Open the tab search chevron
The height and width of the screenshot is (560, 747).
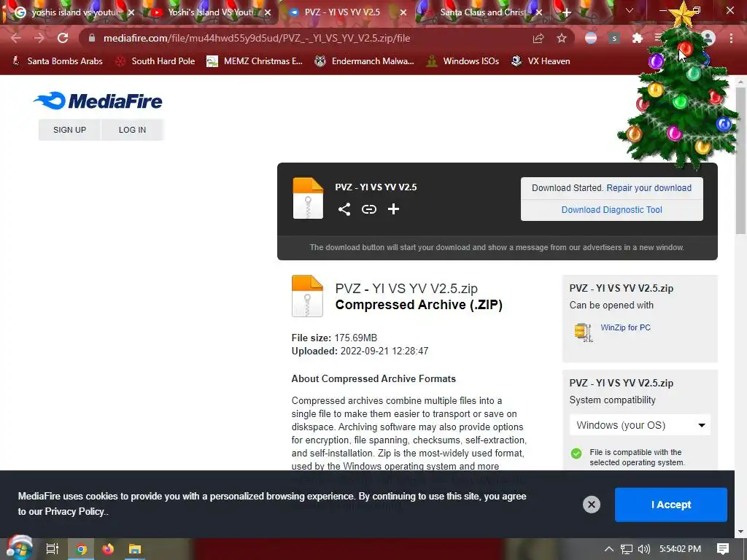[x=630, y=10]
